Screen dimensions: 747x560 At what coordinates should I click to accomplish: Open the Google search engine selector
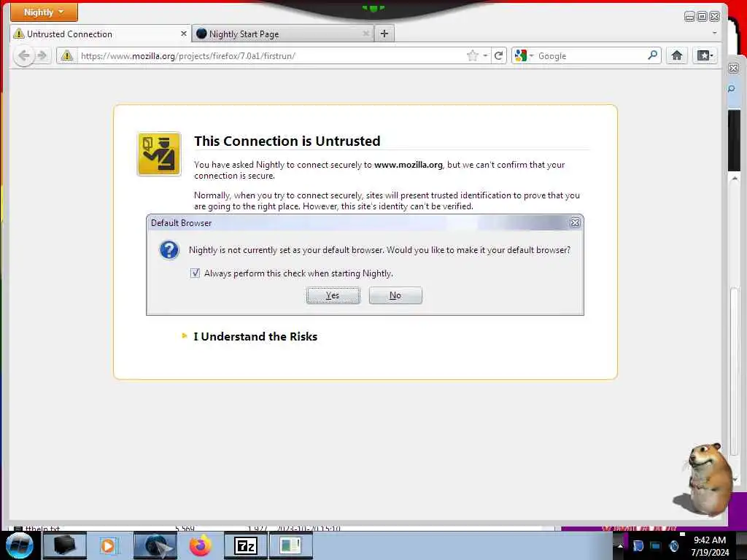[524, 55]
